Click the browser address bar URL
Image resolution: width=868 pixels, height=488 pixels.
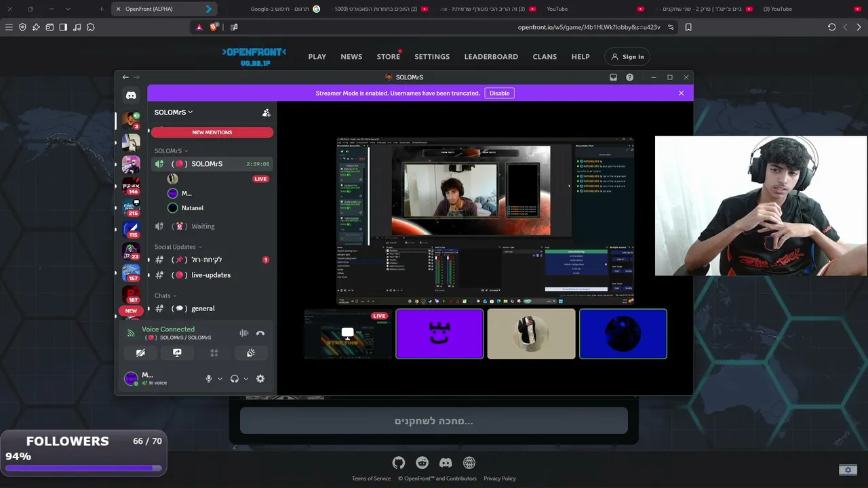point(589,27)
